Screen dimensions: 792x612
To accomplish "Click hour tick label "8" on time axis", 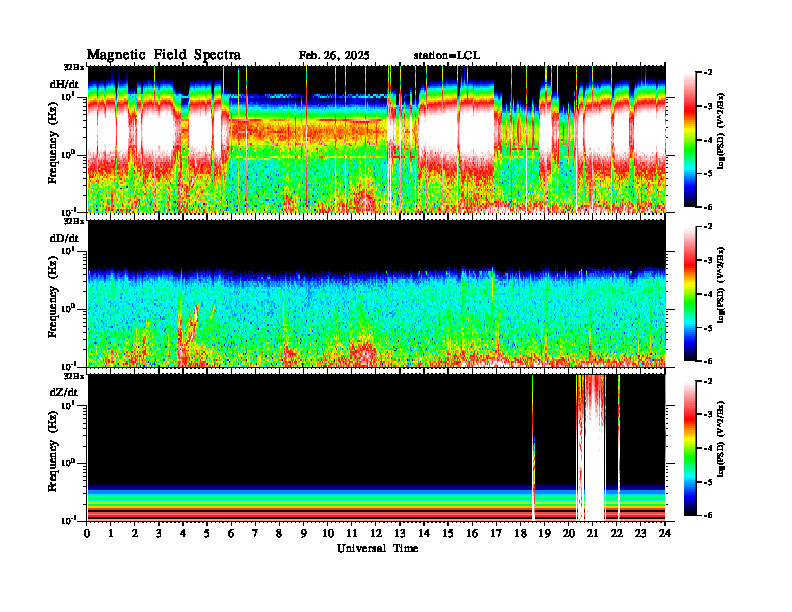I will [279, 533].
